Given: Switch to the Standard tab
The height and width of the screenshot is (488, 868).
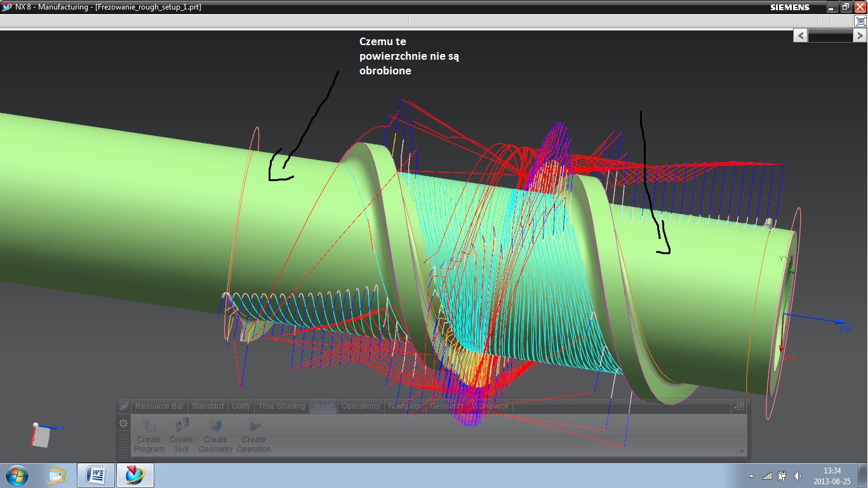Looking at the screenshot, I should tap(208, 406).
